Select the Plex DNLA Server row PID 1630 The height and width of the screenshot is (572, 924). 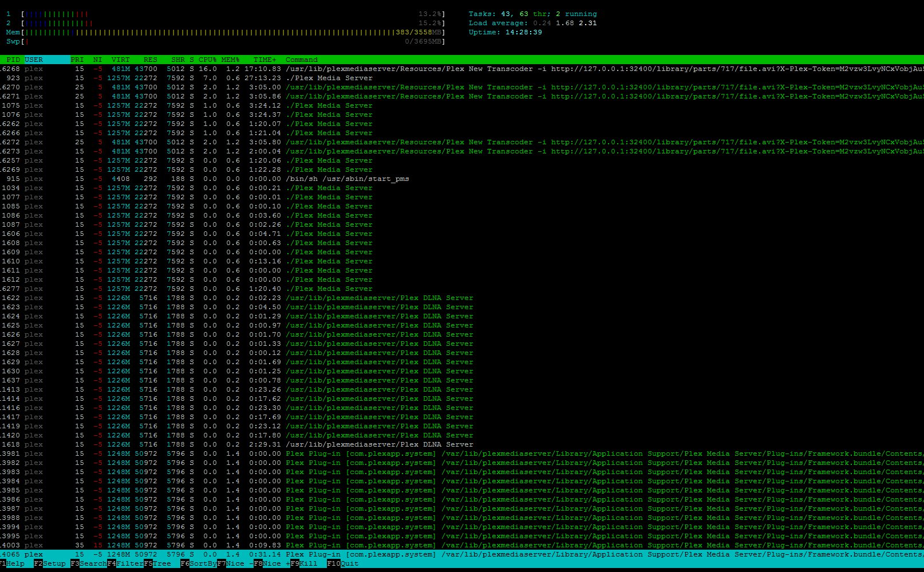pyautogui.click(x=462, y=371)
